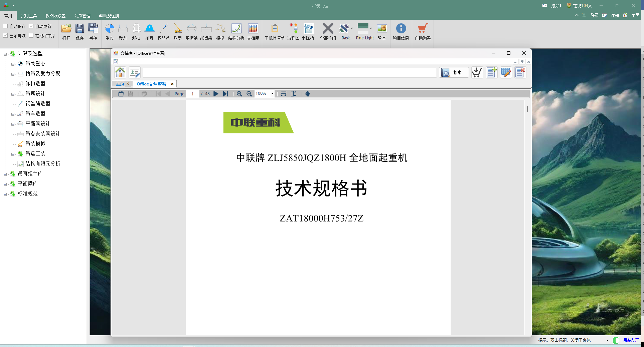The width and height of the screenshot is (644, 347).
Task: Go to next page in viewer
Action: [216, 94]
